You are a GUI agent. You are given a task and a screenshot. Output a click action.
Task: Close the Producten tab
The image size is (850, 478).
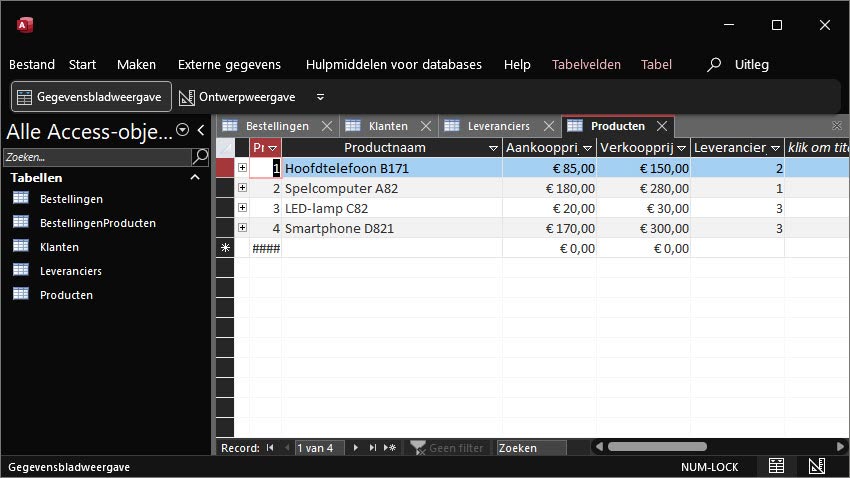click(x=662, y=126)
